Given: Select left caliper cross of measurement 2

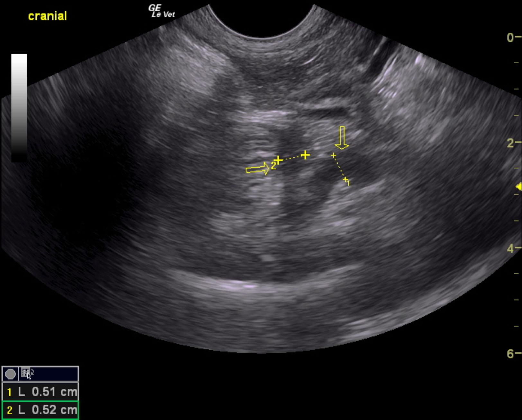Looking at the screenshot, I should tap(278, 160).
